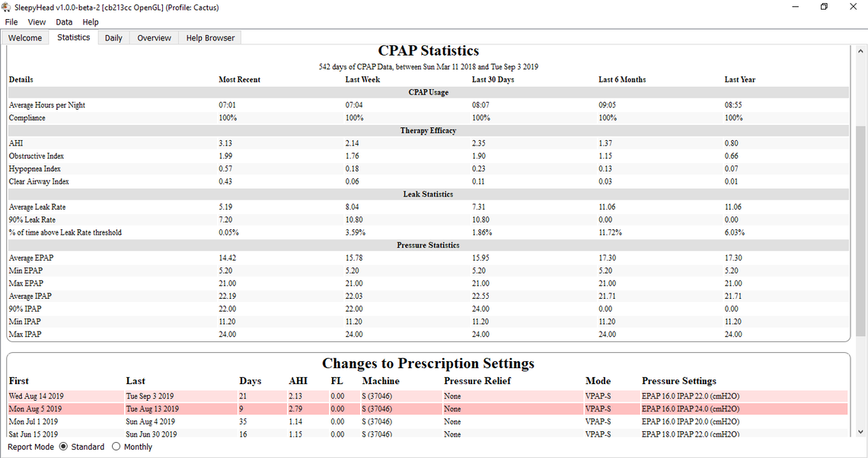The width and height of the screenshot is (868, 458).
Task: Click the 'Min IPAP' row label
Action: (x=24, y=322)
